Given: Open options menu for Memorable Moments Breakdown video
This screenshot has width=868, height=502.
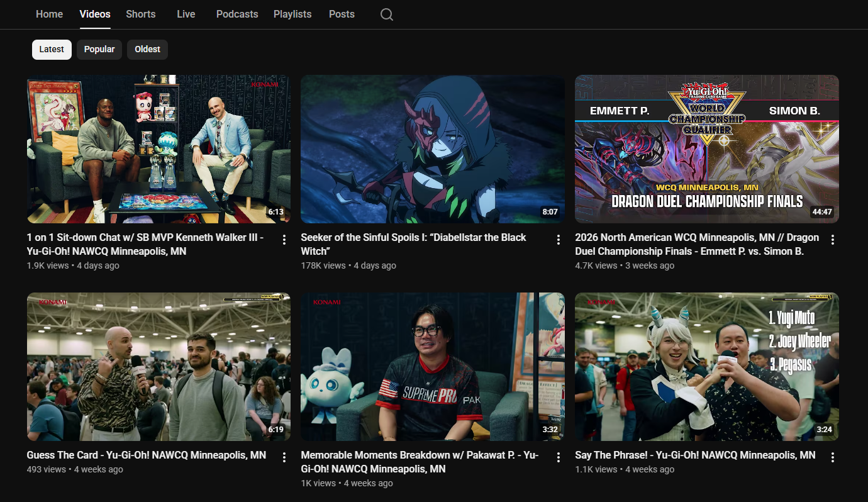Looking at the screenshot, I should pos(558,457).
